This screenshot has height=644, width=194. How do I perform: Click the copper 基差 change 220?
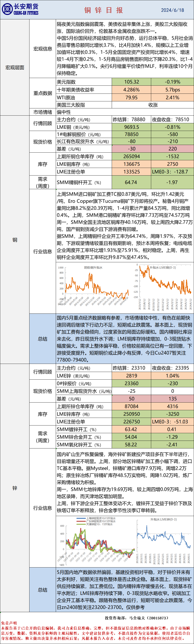[x=172, y=149]
